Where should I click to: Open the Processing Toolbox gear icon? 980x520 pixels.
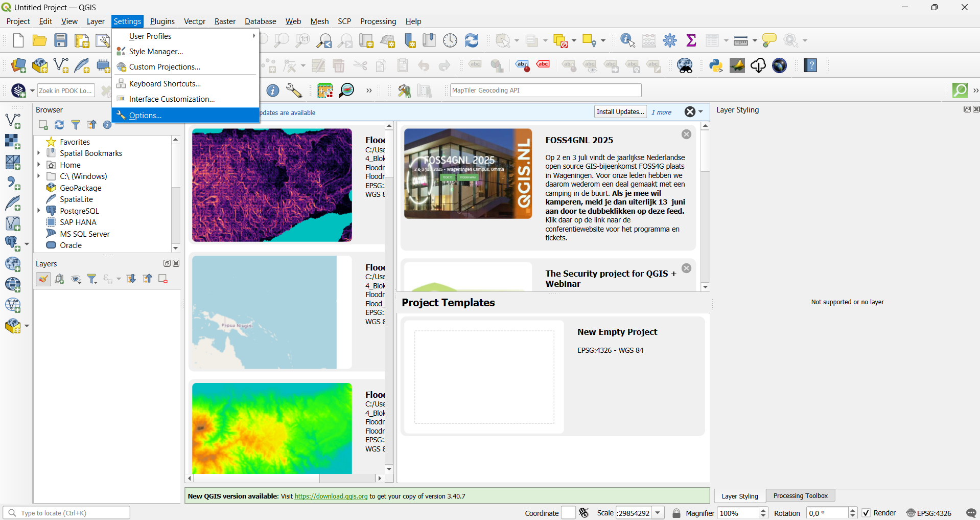670,40
